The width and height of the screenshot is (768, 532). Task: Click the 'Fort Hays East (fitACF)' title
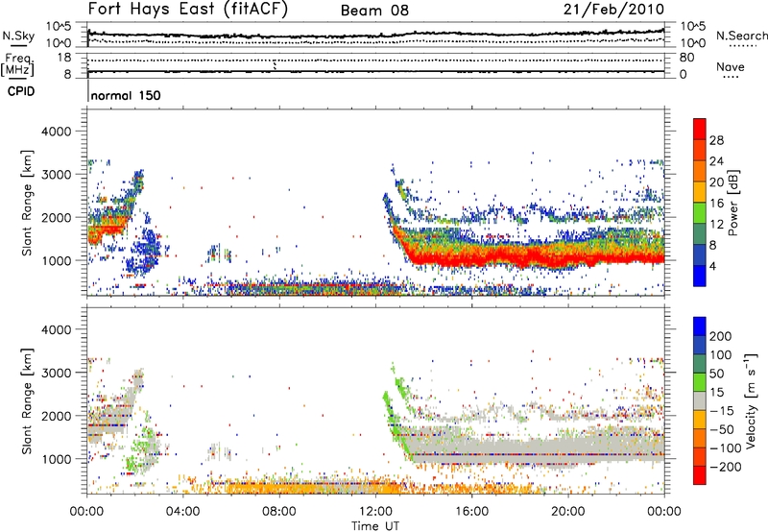coord(187,9)
